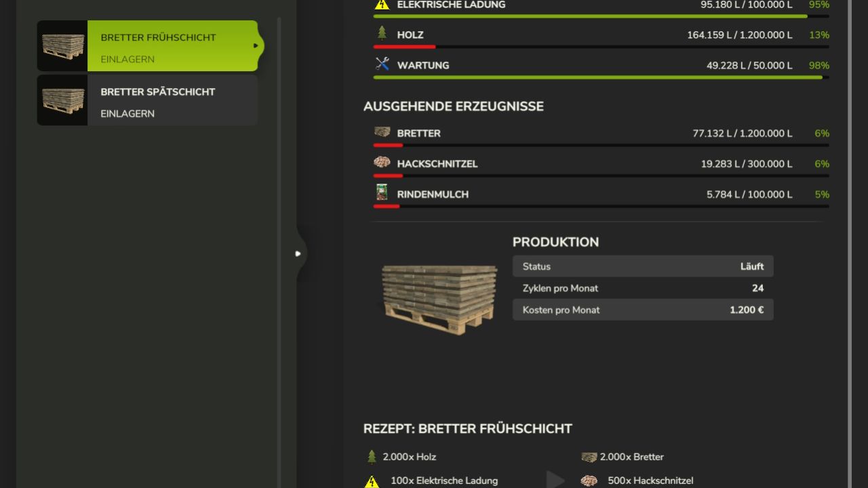Click the Rindenmulch bag icon

point(382,192)
